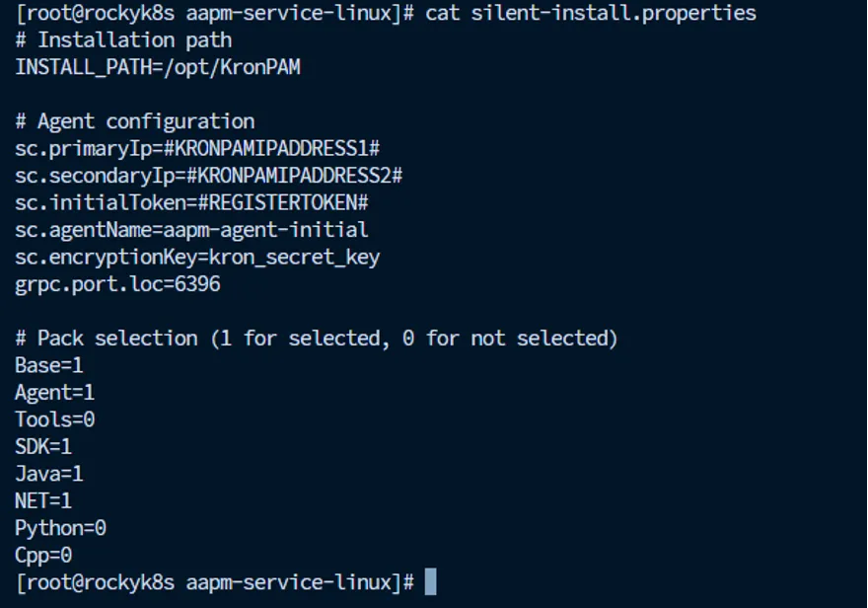
Task: Click the sc.agentName=aapm-agent-initial line
Action: click(x=191, y=230)
